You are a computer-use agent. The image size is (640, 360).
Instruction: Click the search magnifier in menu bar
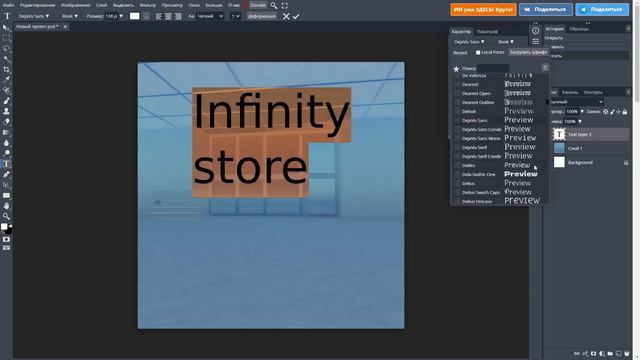point(274,6)
